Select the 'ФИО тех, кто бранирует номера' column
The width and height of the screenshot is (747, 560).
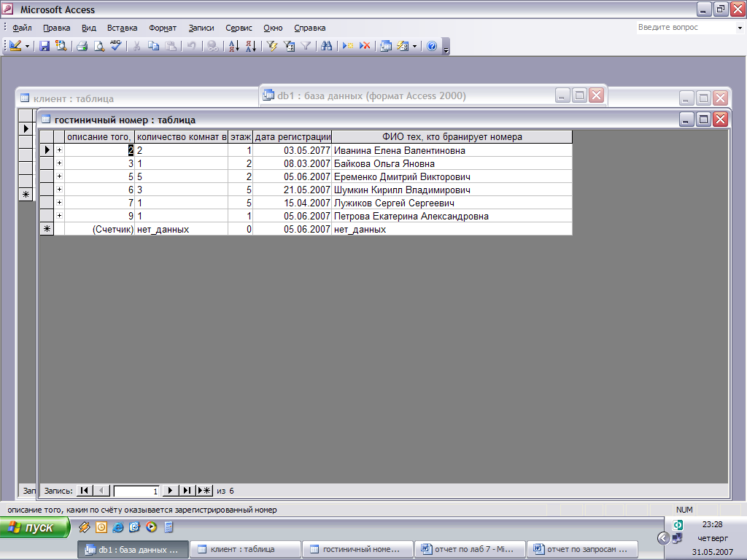452,136
